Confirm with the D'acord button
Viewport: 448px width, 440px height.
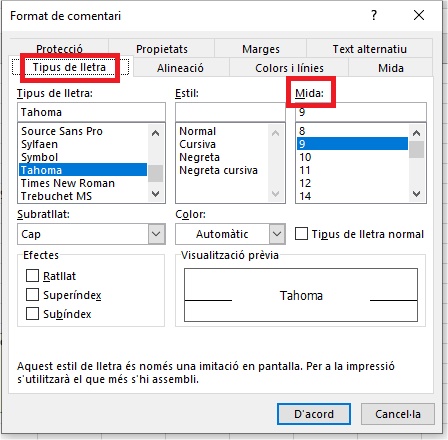coord(314,414)
